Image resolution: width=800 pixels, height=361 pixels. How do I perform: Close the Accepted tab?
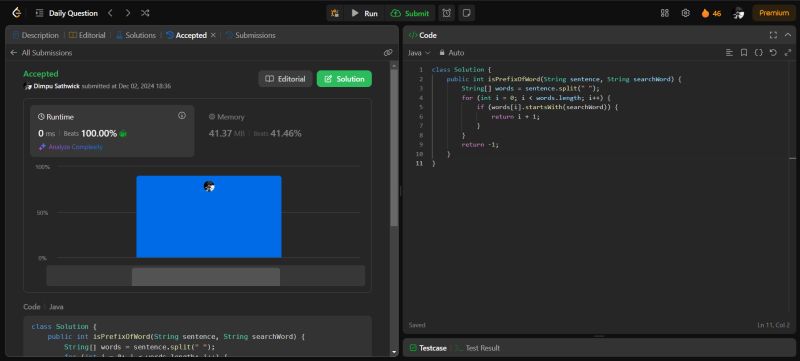click(213, 35)
